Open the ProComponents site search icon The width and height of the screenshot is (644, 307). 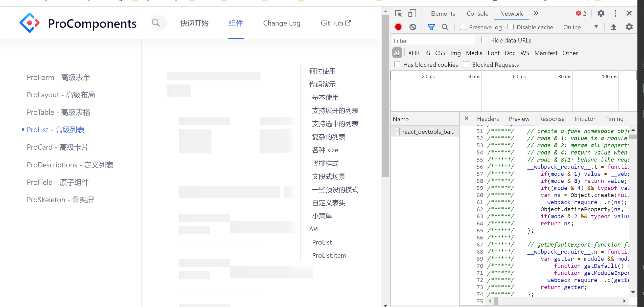[156, 23]
